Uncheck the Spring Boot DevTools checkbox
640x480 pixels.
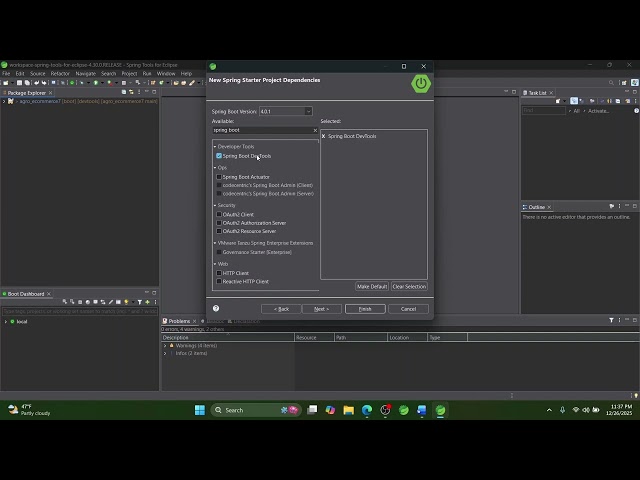(219, 156)
